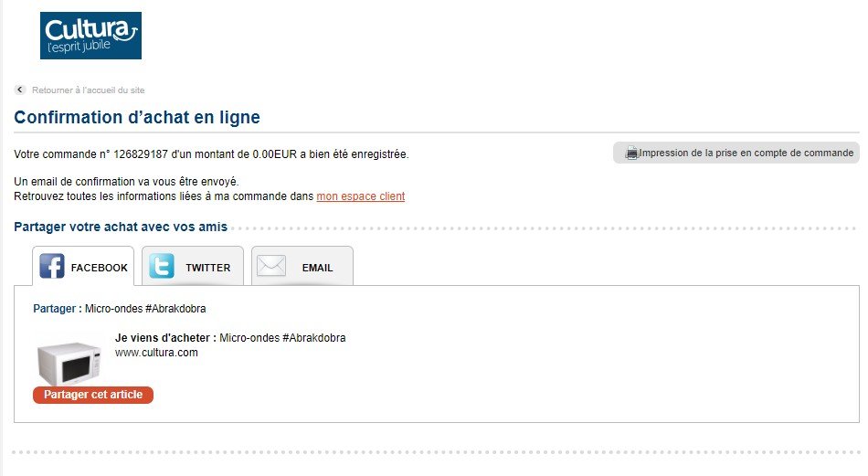Click the www.cultura.com text
The width and height of the screenshot is (868, 476).
[x=156, y=353]
